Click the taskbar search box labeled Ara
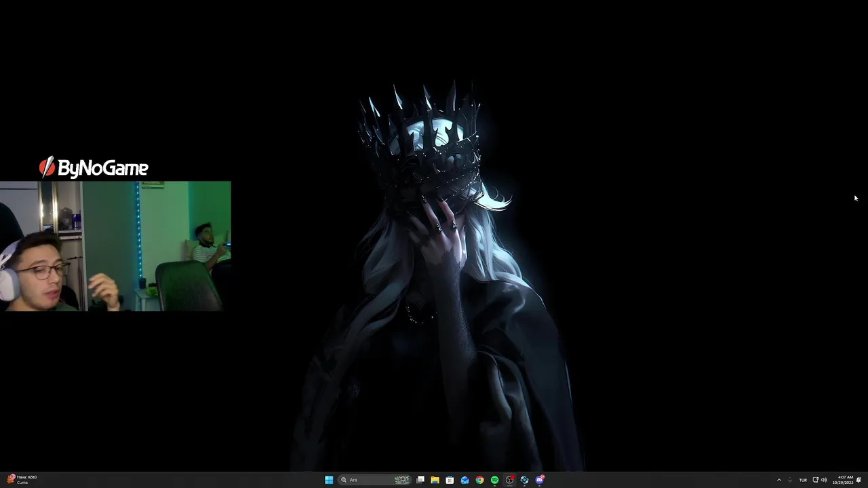The height and width of the screenshot is (488, 868). coord(375,480)
